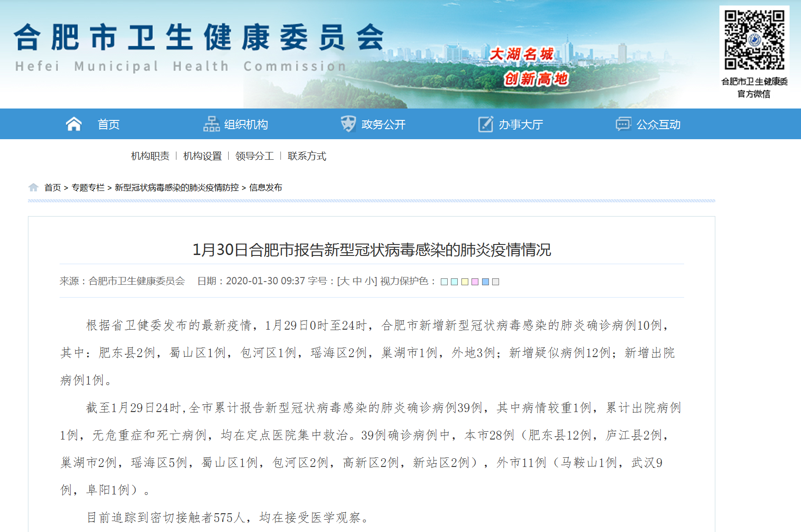Click the line beginning 根据省卫健委发布的最新疫情

click(x=378, y=326)
